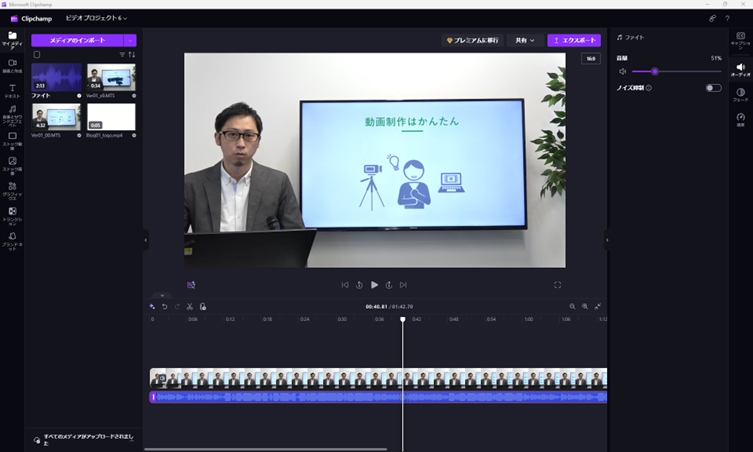Open the Captions panel tab
Viewport: 753px width, 452px height.
click(741, 40)
